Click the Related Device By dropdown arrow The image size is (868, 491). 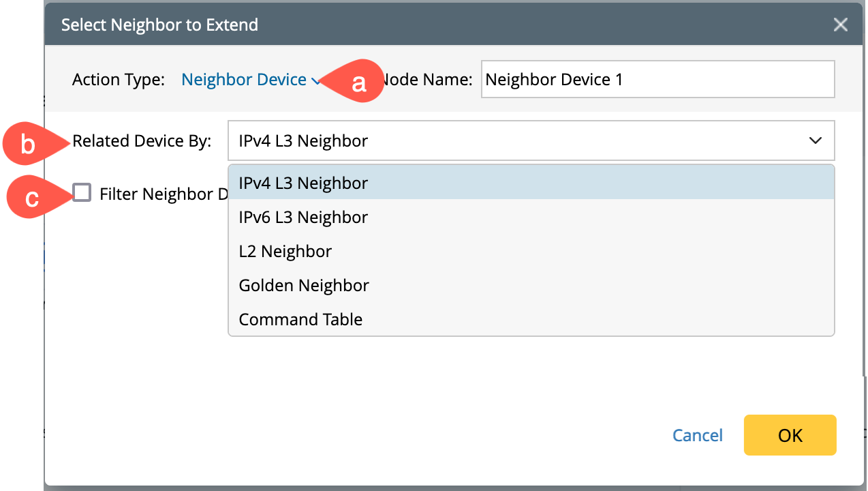click(815, 141)
